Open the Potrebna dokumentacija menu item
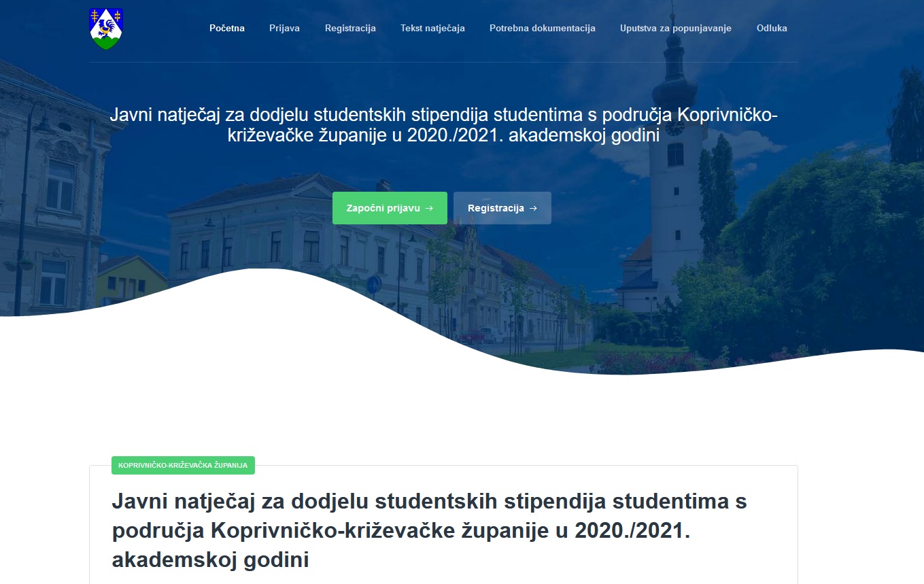The image size is (924, 584). [542, 28]
